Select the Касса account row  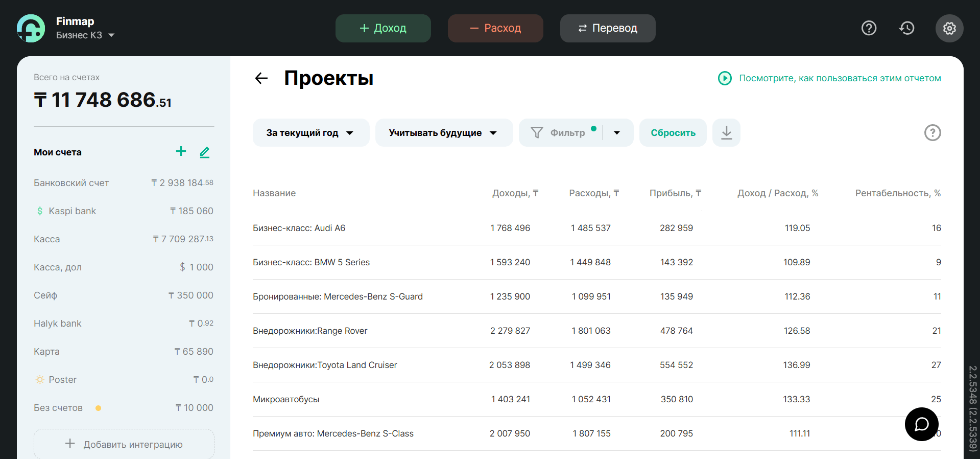point(124,239)
